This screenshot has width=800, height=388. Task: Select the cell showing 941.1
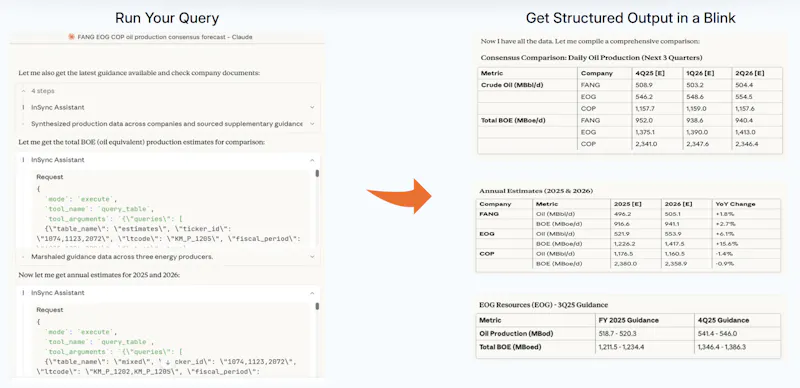click(x=687, y=224)
